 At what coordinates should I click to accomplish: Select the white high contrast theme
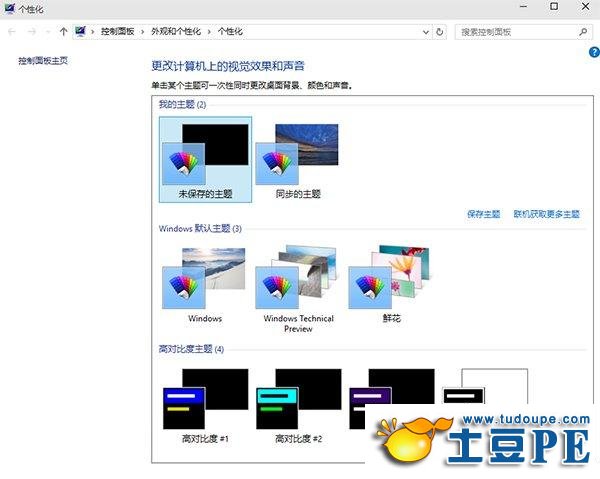485,386
